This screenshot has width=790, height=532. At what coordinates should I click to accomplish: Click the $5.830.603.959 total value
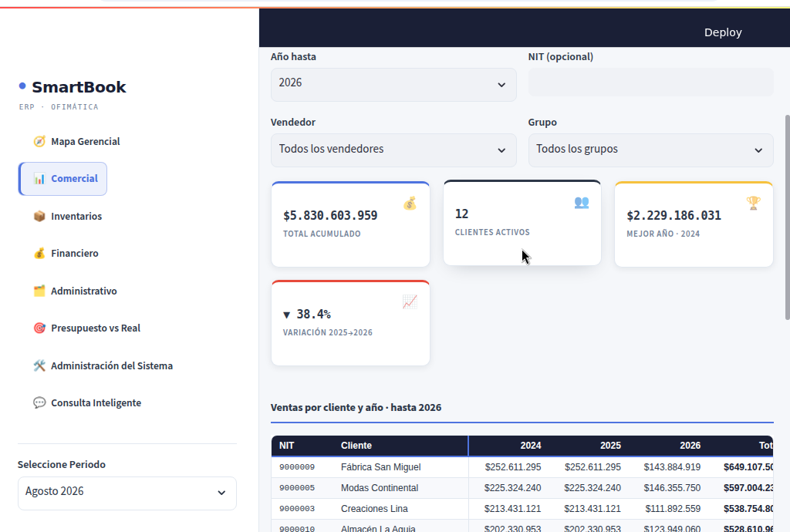click(330, 215)
